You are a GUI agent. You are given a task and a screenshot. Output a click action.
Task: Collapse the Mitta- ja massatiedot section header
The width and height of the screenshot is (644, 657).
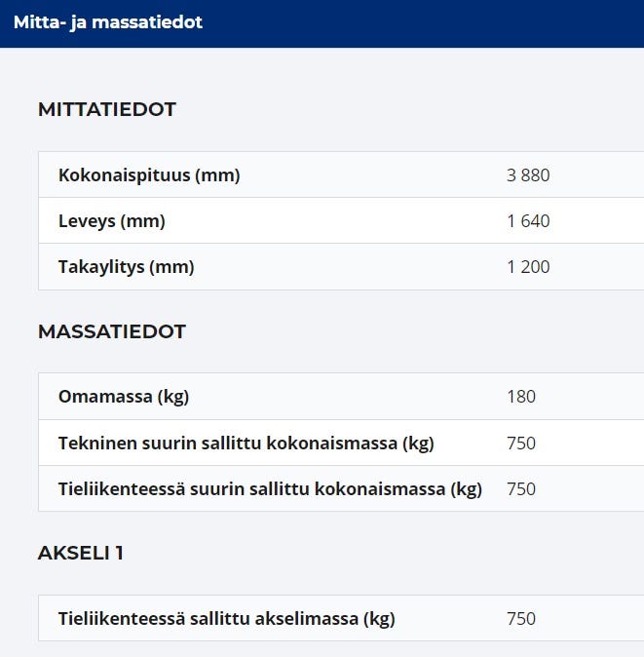pos(108,21)
